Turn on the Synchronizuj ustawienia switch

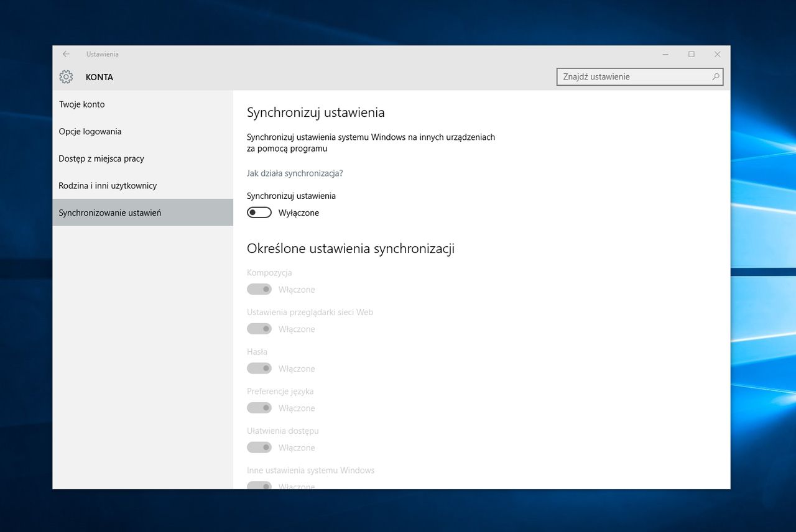[x=259, y=213]
